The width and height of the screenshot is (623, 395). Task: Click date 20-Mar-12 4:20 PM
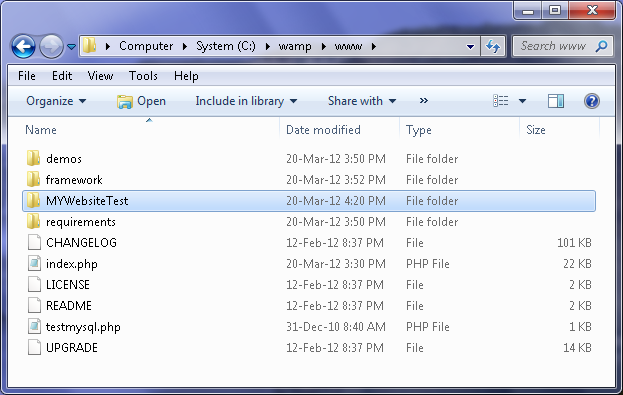(x=336, y=201)
